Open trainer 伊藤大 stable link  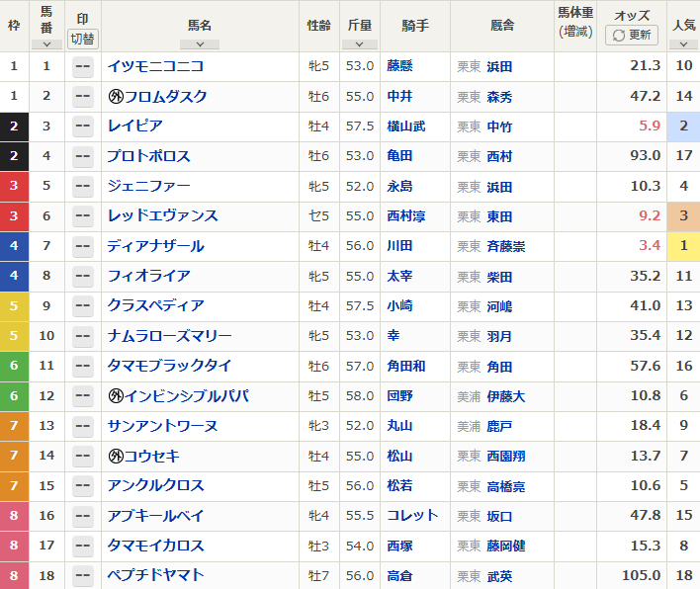[x=506, y=396]
